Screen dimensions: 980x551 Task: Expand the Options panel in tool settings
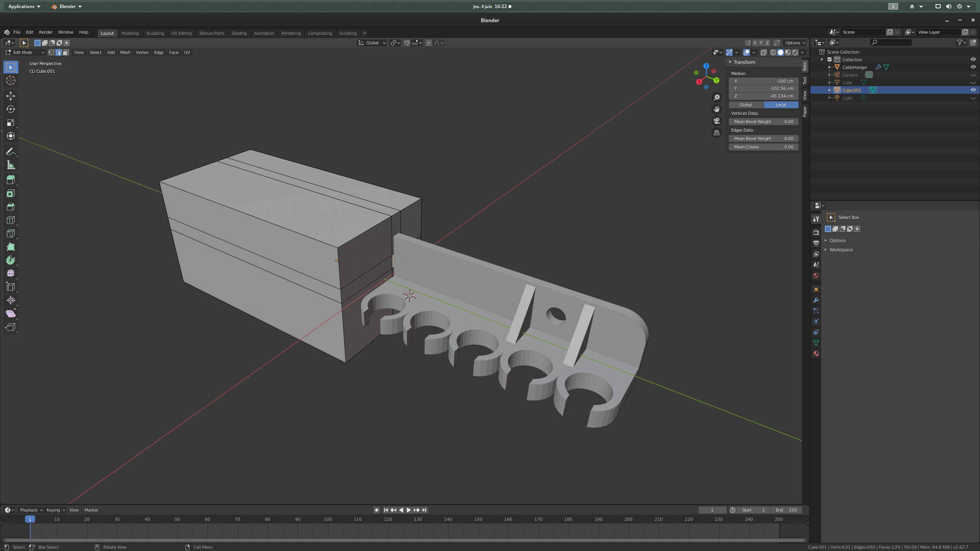838,240
